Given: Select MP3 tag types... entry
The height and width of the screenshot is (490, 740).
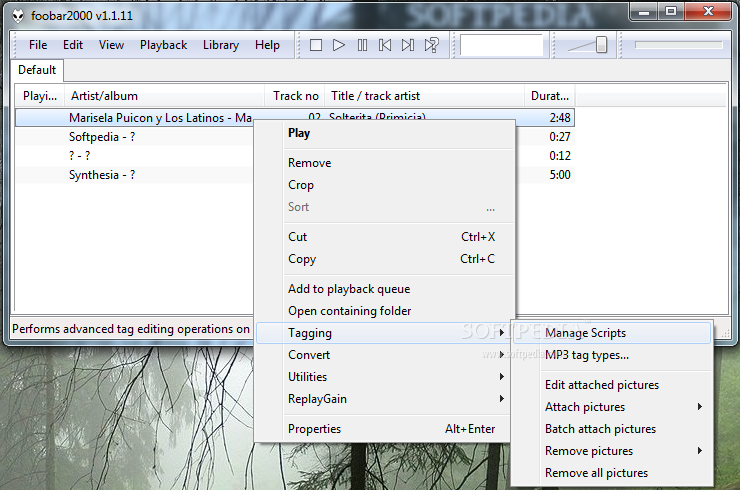Looking at the screenshot, I should (x=612, y=355).
